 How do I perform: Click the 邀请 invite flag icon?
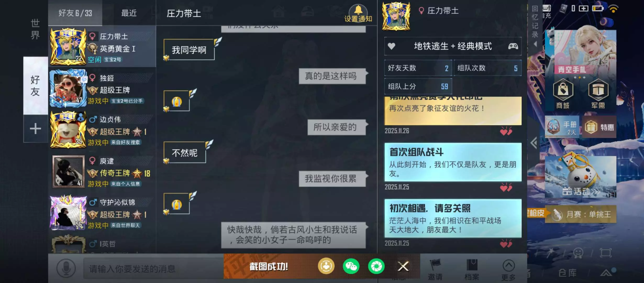pos(435,269)
